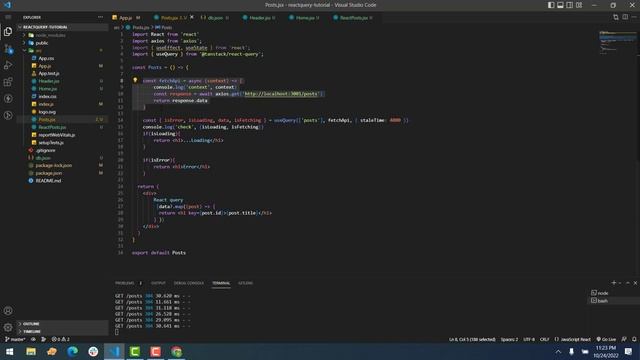
Task: Click the Ln 8, Col 5 cursor position indicator
Action: coord(472,339)
